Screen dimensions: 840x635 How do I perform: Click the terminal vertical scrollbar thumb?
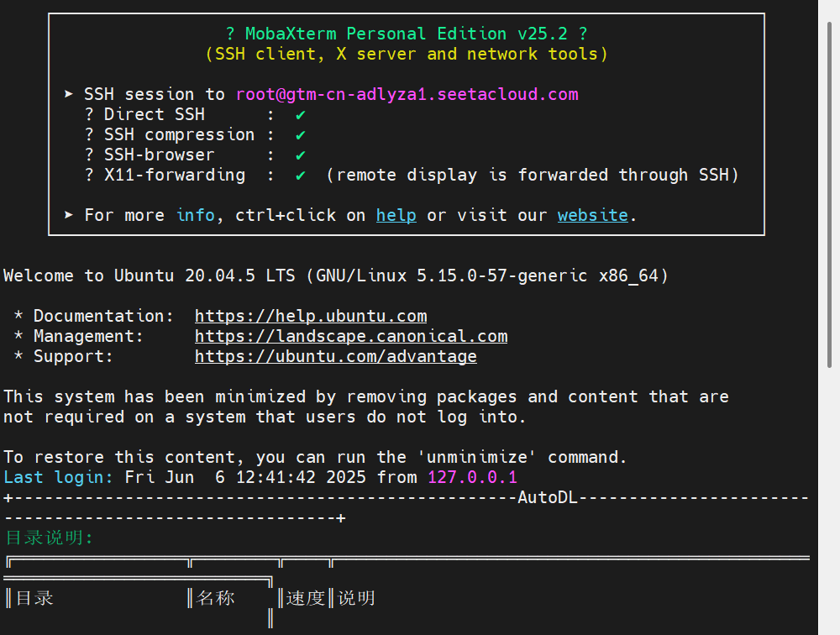(x=829, y=194)
